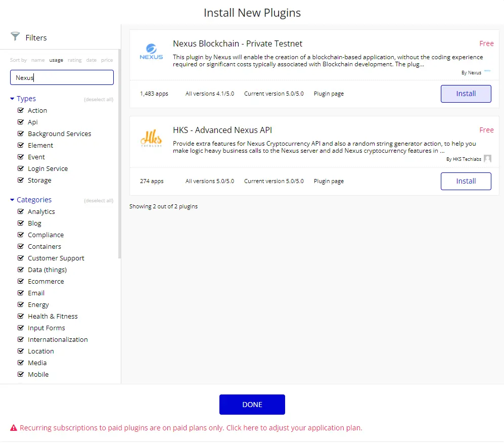Toggle the Ecommerce category checkbox
504x443 pixels.
point(21,281)
